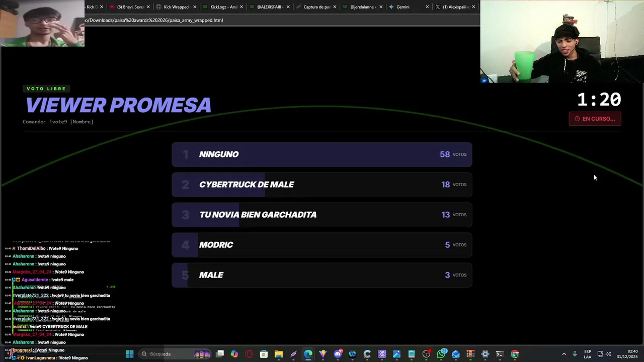Viewport: 644px width, 362px height.
Task: Click the microphone tray icon
Action: 575,354
